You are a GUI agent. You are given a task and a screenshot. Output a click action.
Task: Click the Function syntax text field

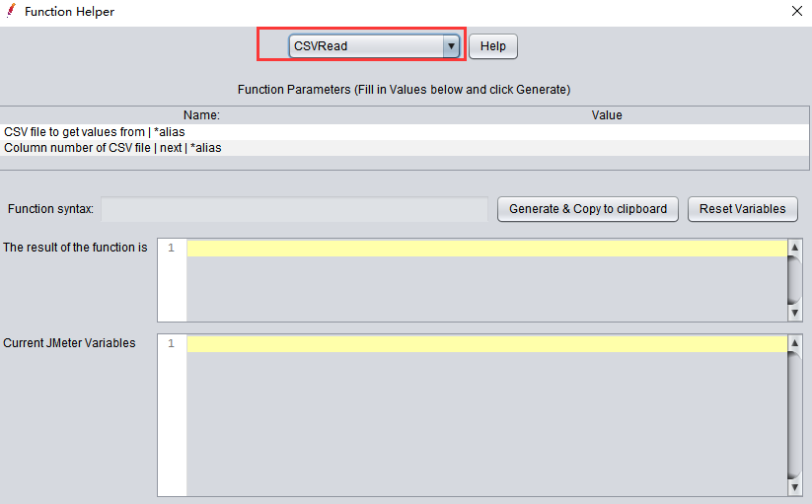pos(294,209)
